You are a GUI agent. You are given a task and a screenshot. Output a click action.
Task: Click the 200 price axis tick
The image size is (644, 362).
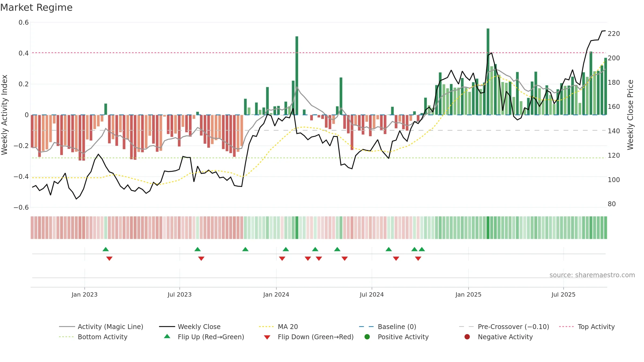click(x=614, y=58)
